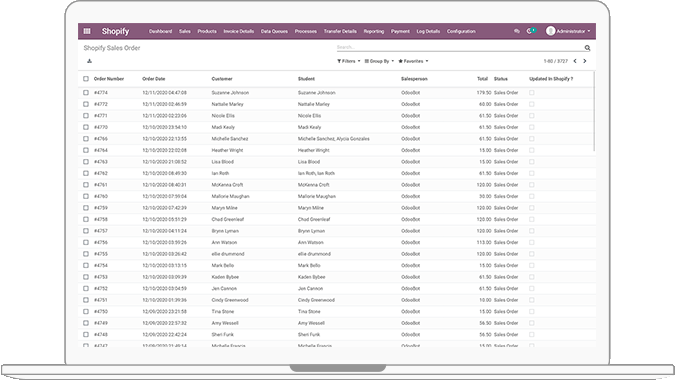Open the conversations chat icon

(x=517, y=31)
